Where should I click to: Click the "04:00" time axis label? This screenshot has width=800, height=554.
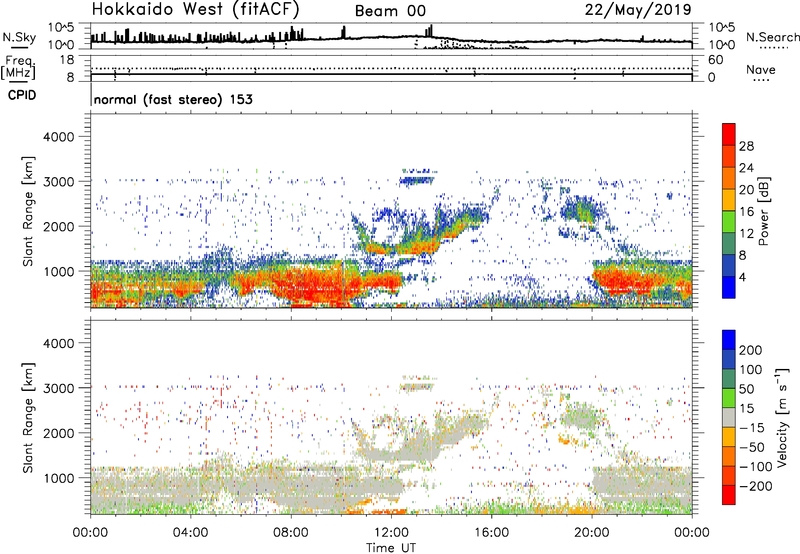pos(190,533)
